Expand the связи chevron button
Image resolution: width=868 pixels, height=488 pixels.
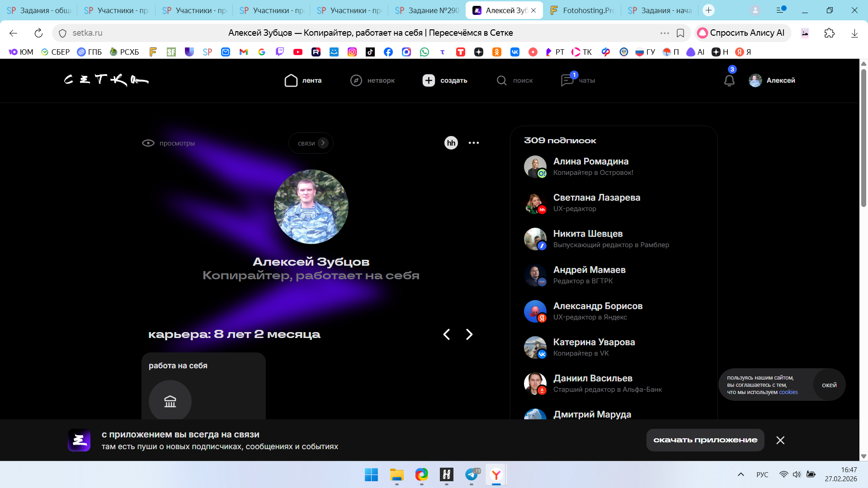323,143
